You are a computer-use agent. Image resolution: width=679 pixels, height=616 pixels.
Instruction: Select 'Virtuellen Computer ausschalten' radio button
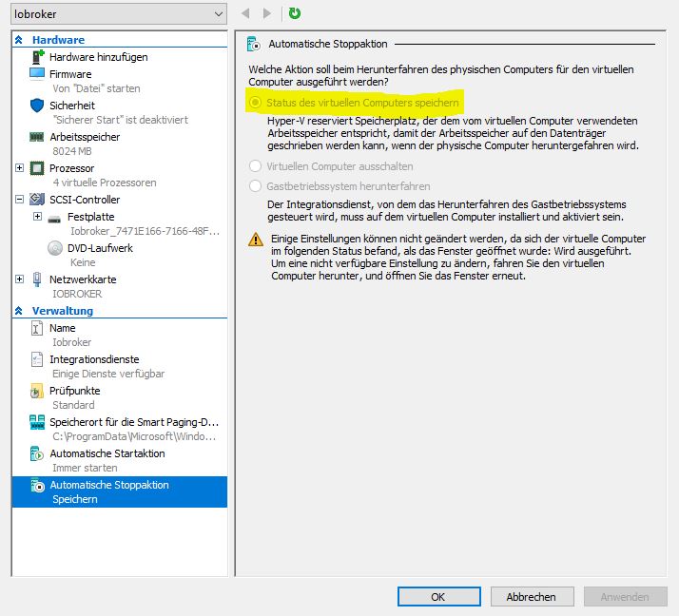tap(255, 166)
